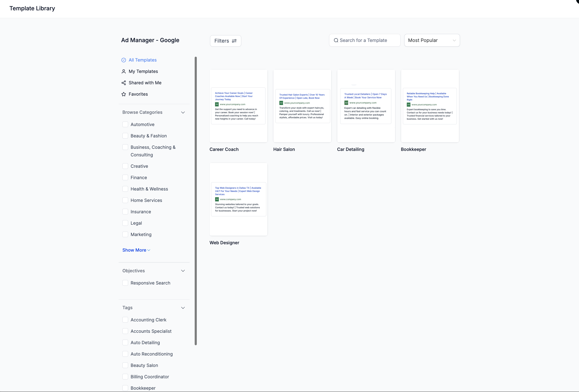Click the Ad icon in Web Designer preview
This screenshot has width=579, height=392.
tap(217, 199)
